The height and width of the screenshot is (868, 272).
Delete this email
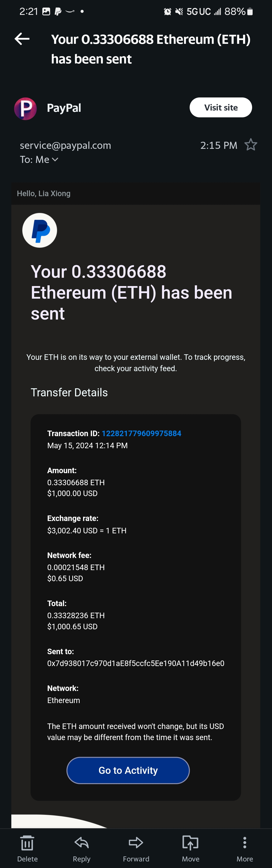[27, 848]
